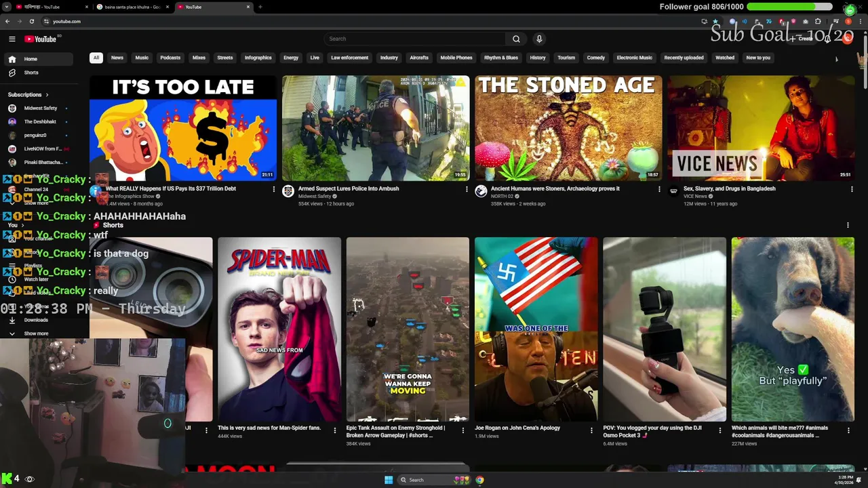Select the Mixes filter chip
The width and height of the screenshot is (868, 488).
[199, 58]
